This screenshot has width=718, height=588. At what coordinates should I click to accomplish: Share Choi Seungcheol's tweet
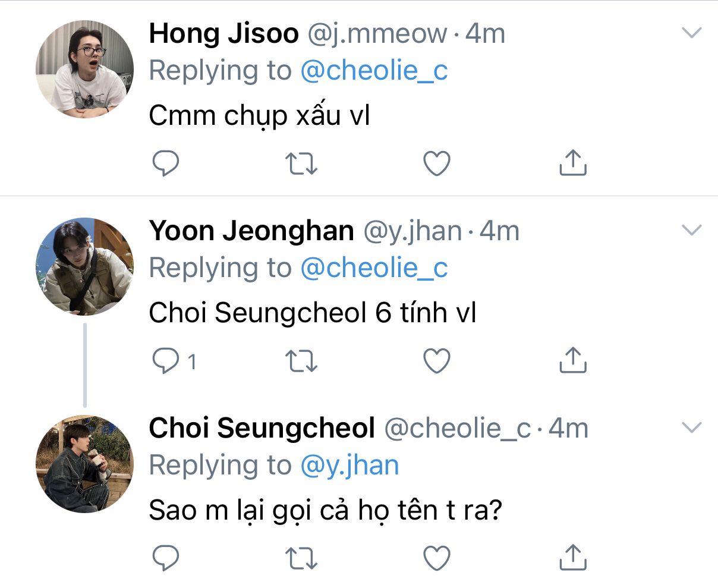pyautogui.click(x=573, y=558)
